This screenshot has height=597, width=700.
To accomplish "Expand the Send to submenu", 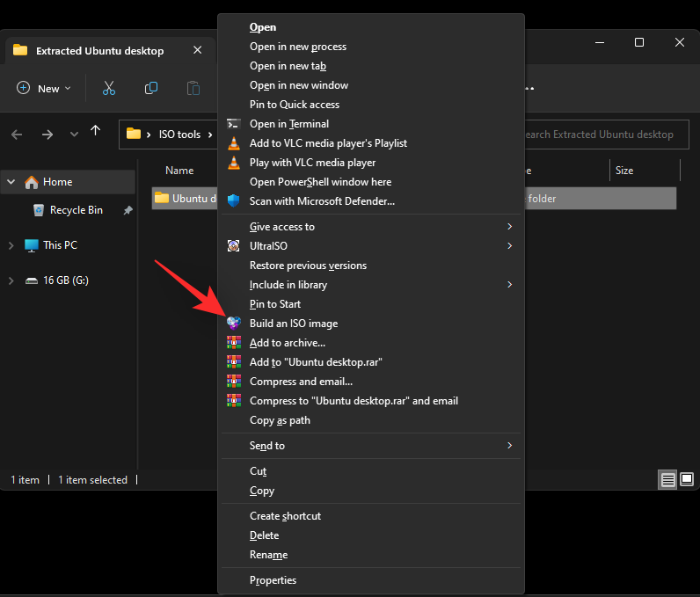I will (371, 446).
